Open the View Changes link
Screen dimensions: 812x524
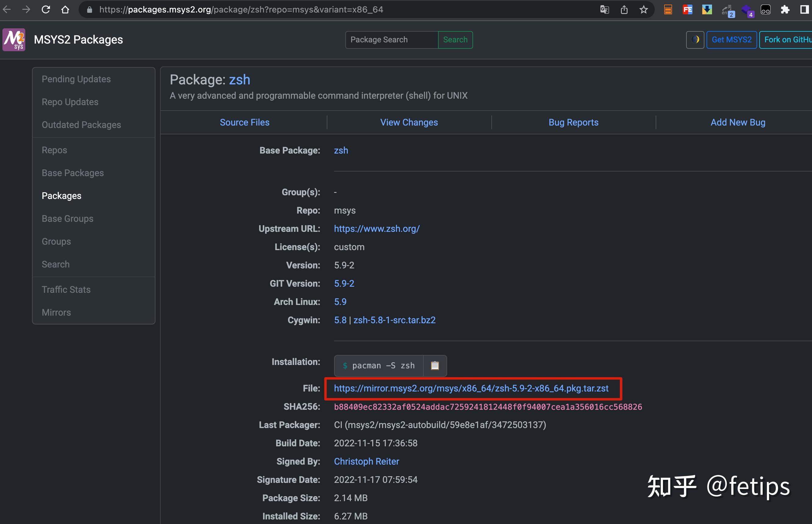click(409, 122)
